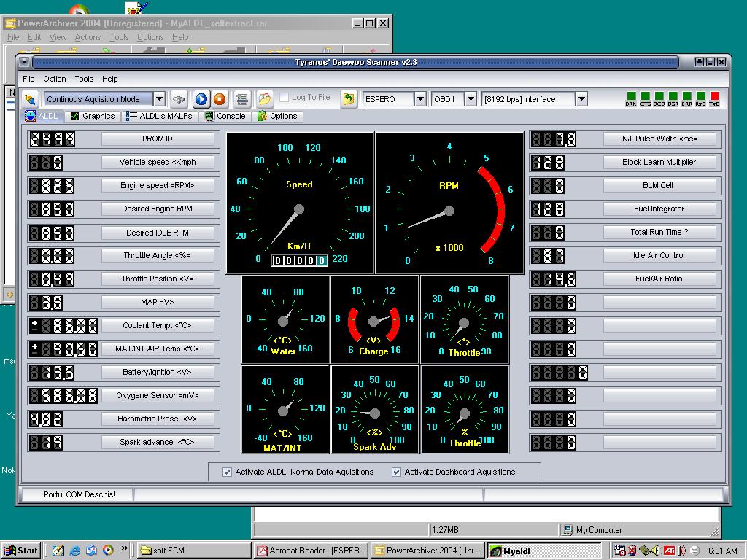The image size is (747, 560).
Task: Click the yellow refresh icon beside Log To File
Action: 349,99
